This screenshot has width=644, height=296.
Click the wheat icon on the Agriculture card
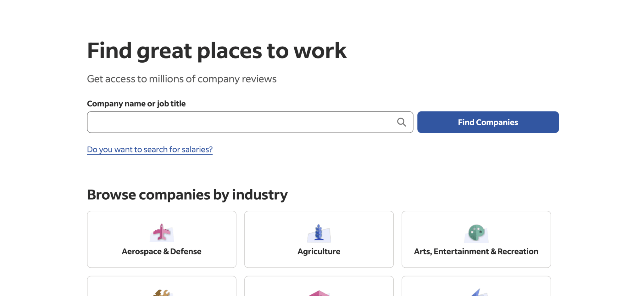319,232
